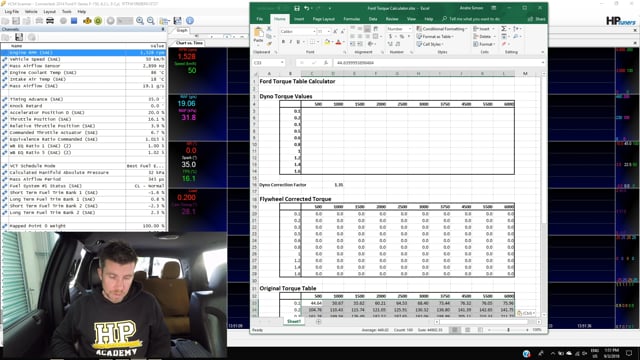This screenshot has height=360, width=640.
Task: Click the AutoSum sigma icon in Excel
Action: (x=504, y=29)
